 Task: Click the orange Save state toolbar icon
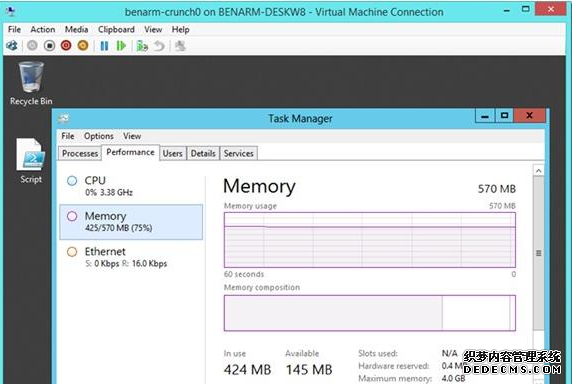[x=83, y=46]
